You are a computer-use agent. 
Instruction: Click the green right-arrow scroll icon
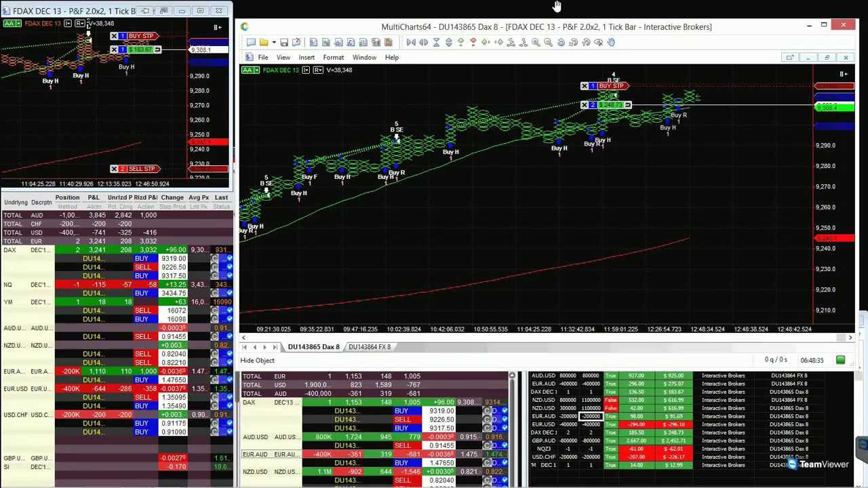pyautogui.click(x=498, y=42)
